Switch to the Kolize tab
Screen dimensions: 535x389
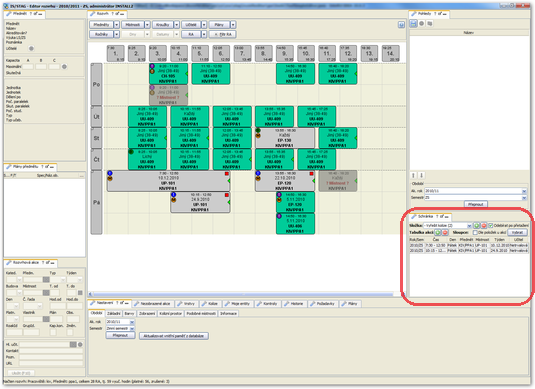210,304
